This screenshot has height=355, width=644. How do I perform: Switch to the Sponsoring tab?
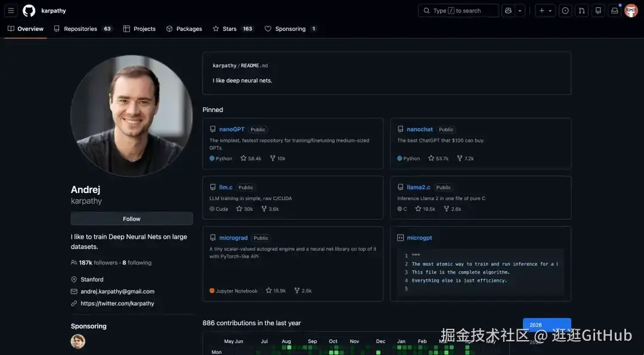click(x=291, y=29)
